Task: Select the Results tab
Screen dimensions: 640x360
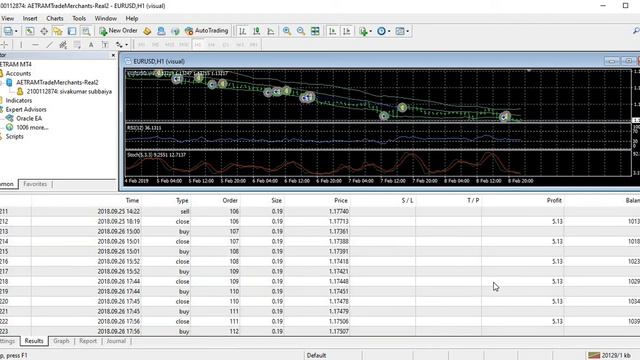Action: 33,341
